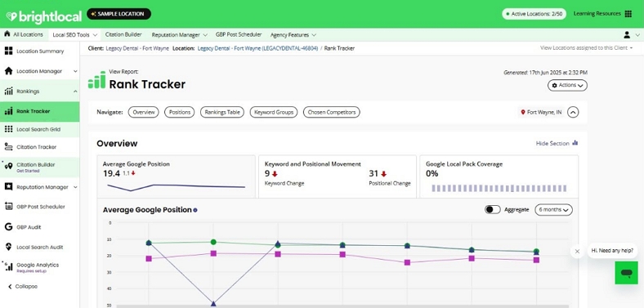Open Location Summary in sidebar
The width and height of the screenshot is (644, 308).
coord(40,51)
